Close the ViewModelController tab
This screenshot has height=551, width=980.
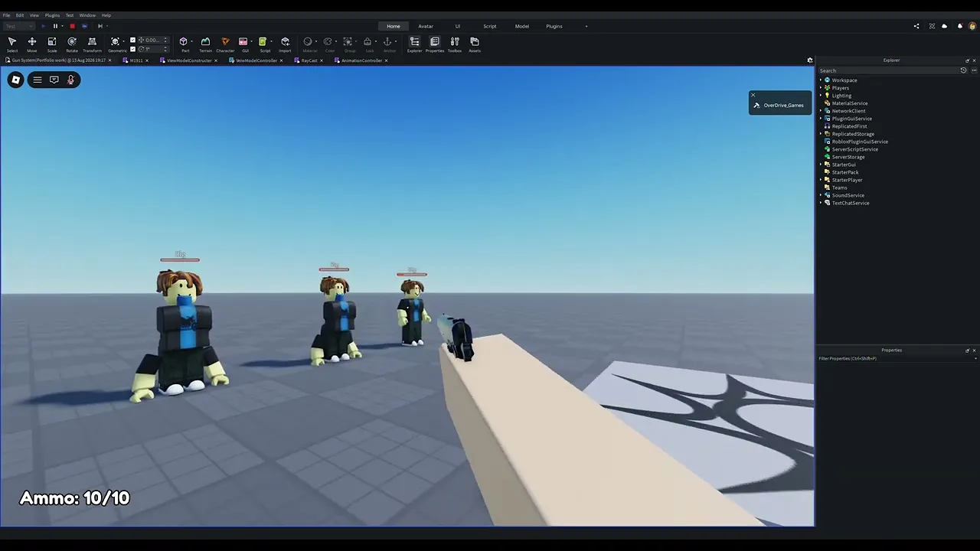281,60
